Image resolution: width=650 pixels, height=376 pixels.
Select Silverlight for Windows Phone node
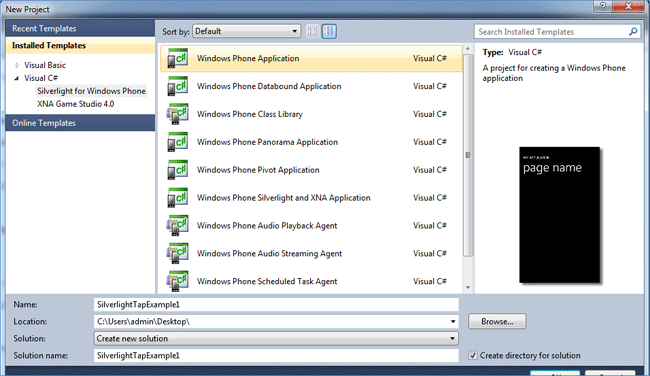[92, 91]
